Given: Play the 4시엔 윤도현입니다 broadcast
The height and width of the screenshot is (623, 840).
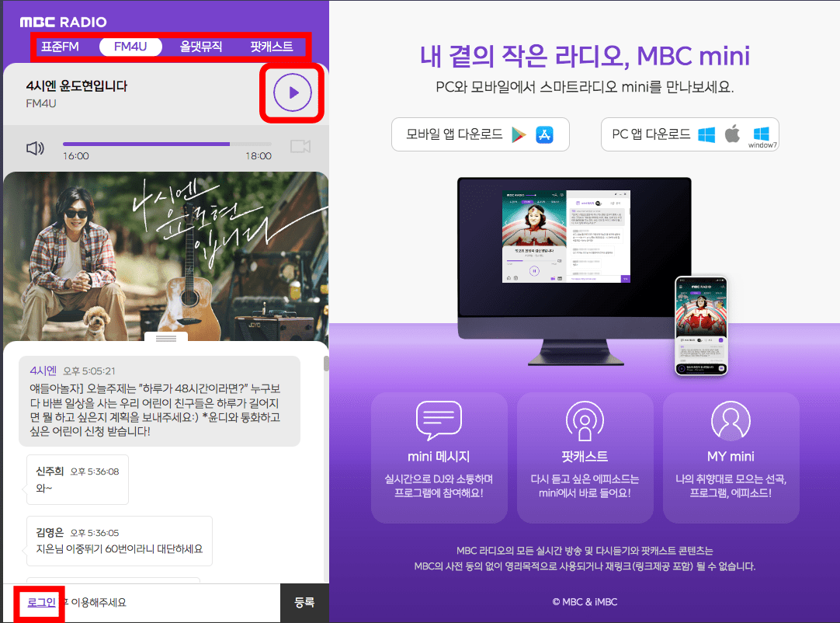Looking at the screenshot, I should [x=293, y=92].
